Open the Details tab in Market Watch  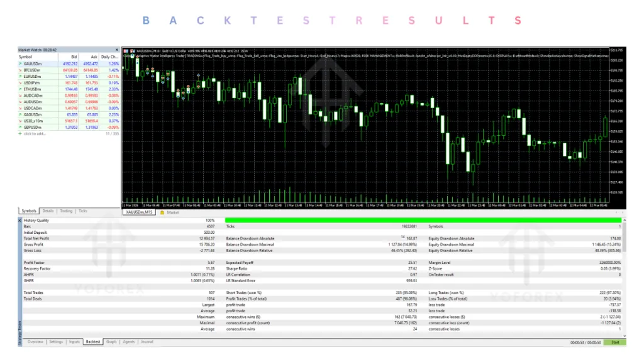click(x=48, y=211)
